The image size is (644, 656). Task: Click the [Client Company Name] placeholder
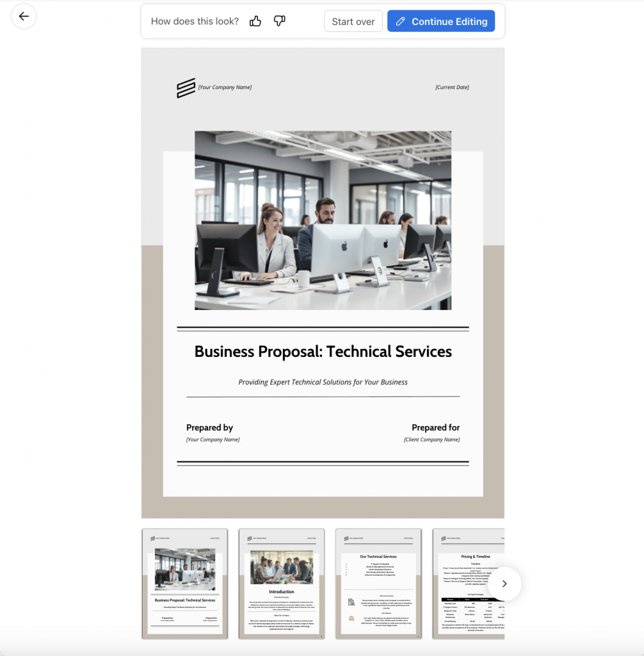(x=431, y=440)
